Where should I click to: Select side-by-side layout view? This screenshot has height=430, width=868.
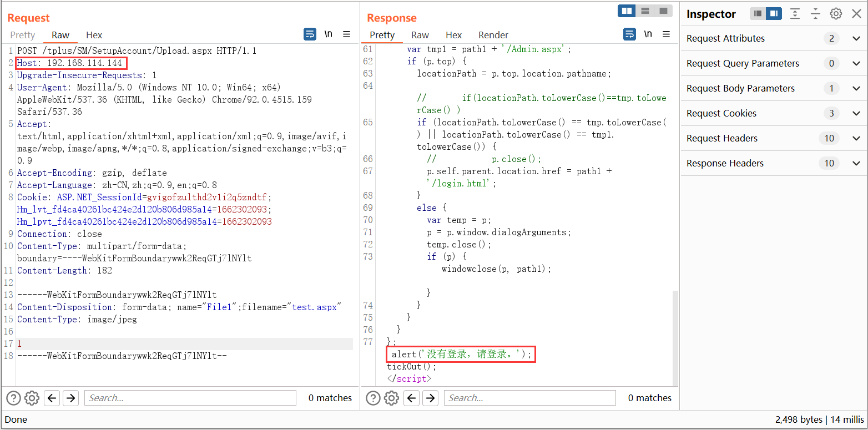pyautogui.click(x=627, y=11)
